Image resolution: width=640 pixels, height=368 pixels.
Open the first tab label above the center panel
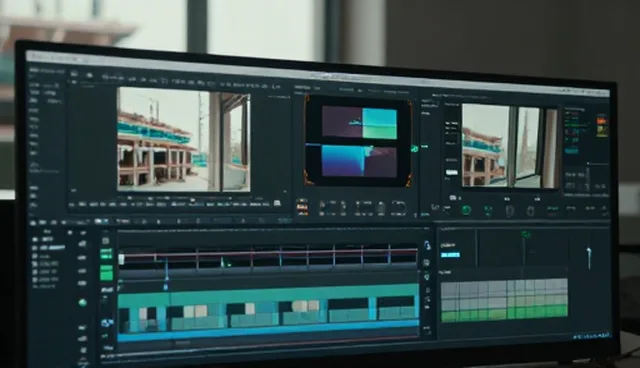(303, 87)
